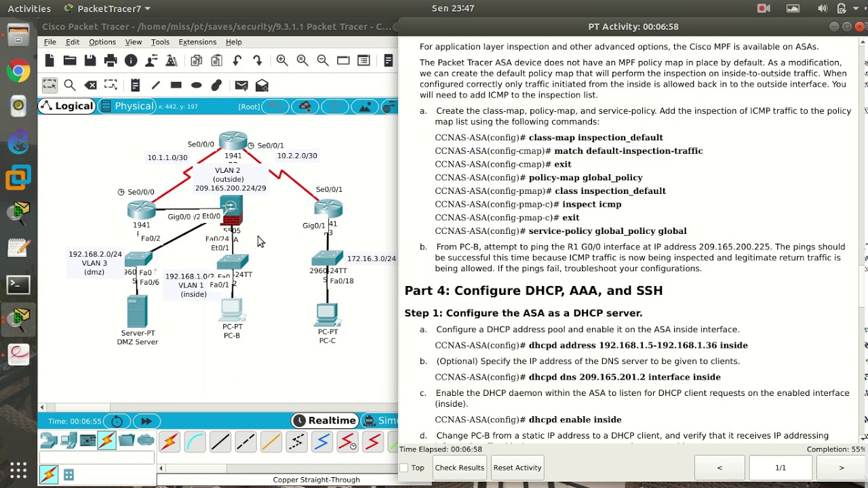Open the Extensions menu
This screenshot has width=868, height=488.
[197, 42]
